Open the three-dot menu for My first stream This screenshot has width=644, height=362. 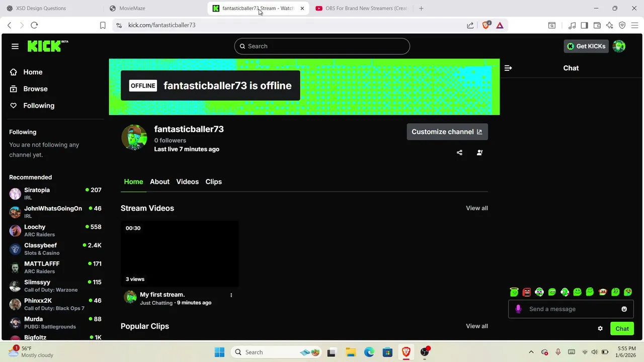coord(231,295)
